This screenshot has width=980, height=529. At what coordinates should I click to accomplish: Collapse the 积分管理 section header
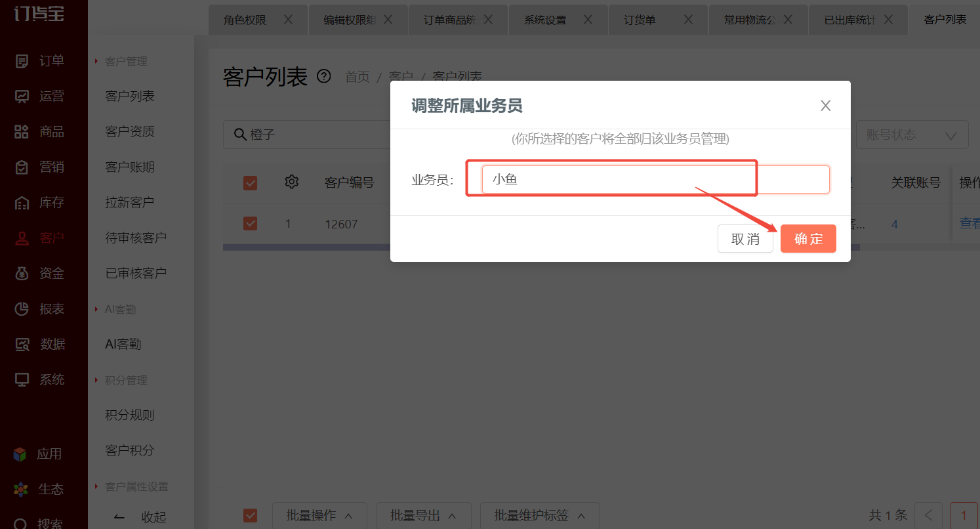(121, 381)
